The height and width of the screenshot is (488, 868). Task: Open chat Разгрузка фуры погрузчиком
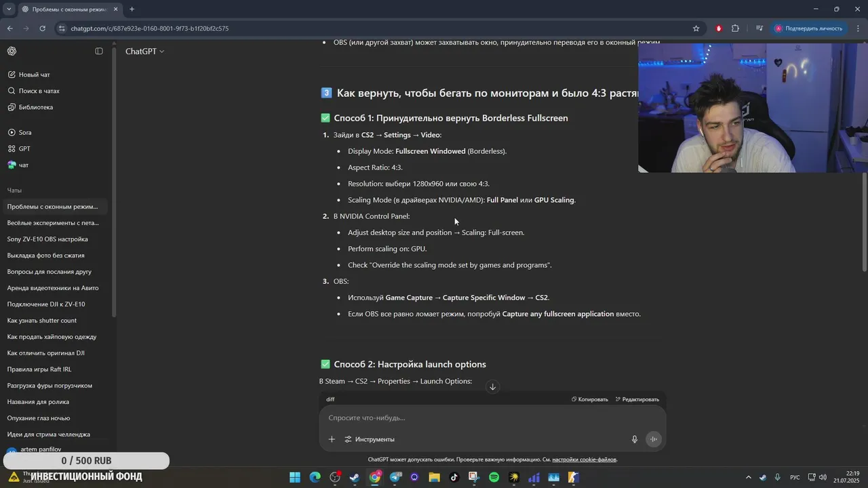(50, 386)
